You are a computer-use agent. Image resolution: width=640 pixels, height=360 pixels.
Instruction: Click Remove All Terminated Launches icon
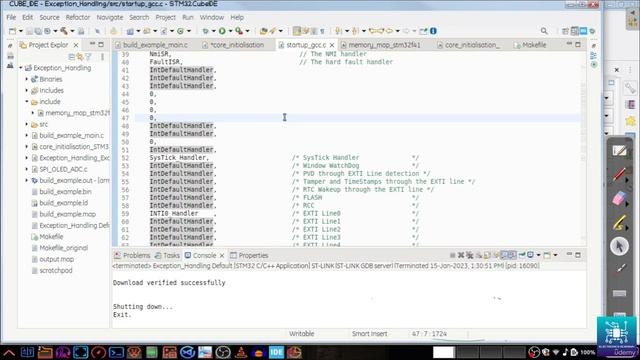click(x=469, y=255)
